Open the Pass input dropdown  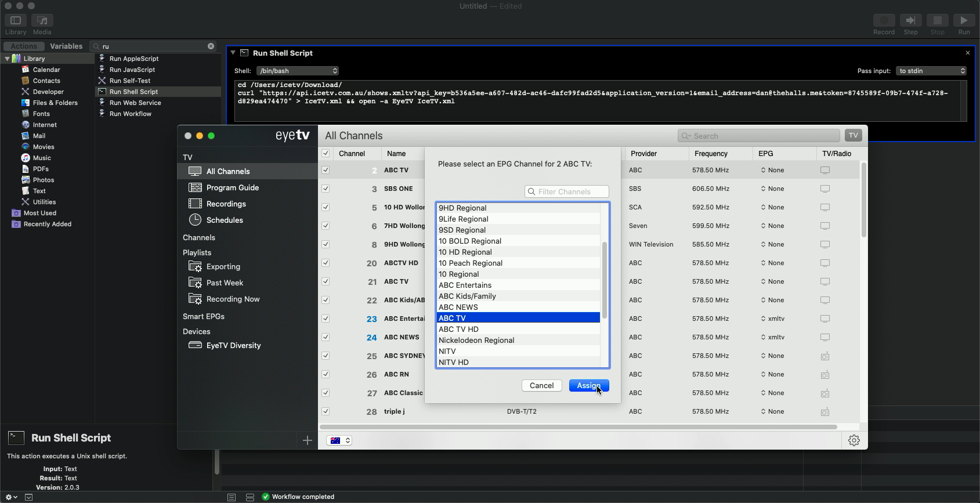point(931,71)
